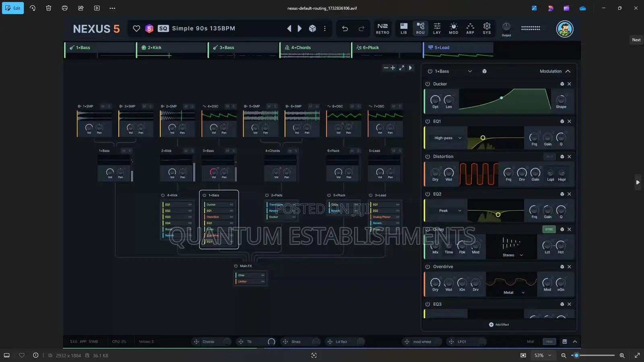
Task: Remove the EQ1 effect
Action: click(569, 121)
